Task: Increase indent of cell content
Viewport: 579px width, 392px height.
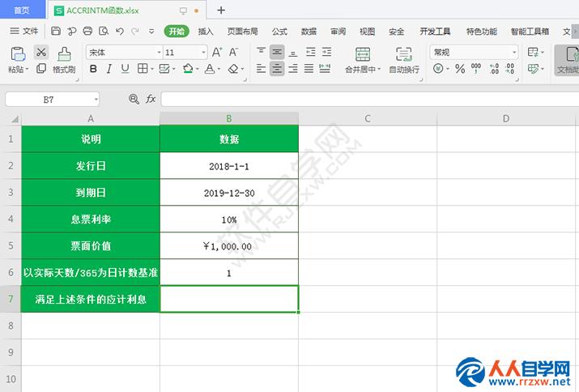Action: pos(327,52)
